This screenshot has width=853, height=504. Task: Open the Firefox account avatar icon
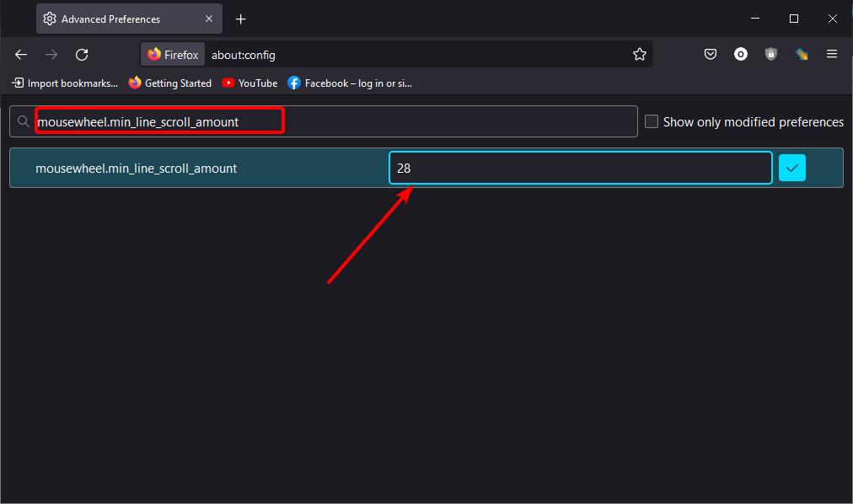tap(740, 54)
